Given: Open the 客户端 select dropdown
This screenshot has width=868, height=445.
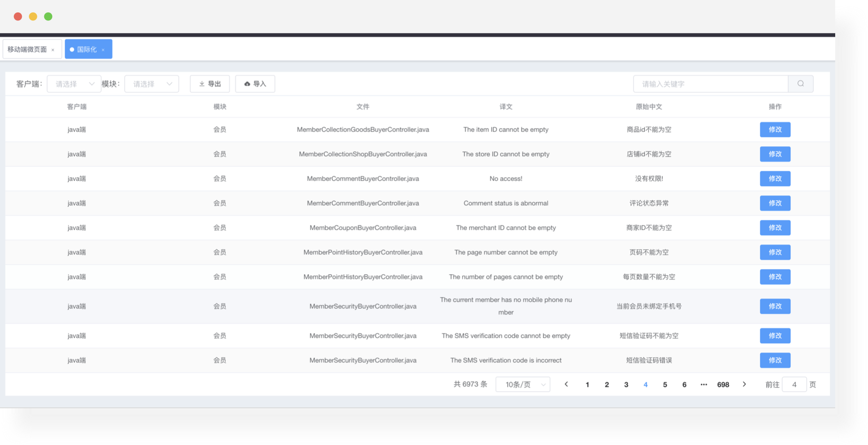Looking at the screenshot, I should (74, 84).
